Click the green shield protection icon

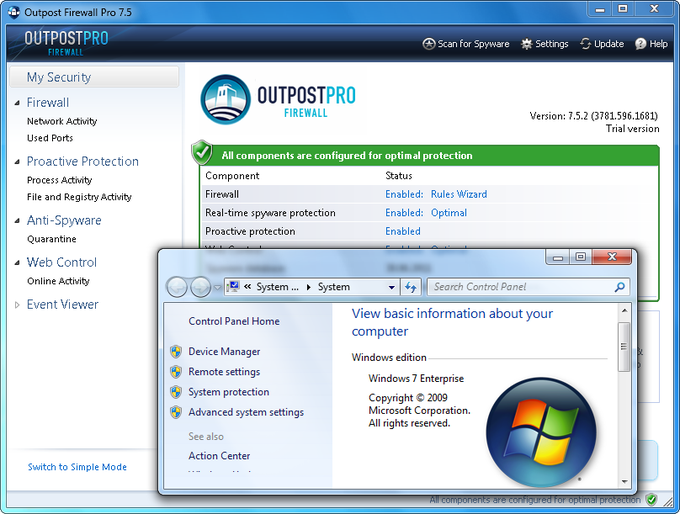[202, 153]
